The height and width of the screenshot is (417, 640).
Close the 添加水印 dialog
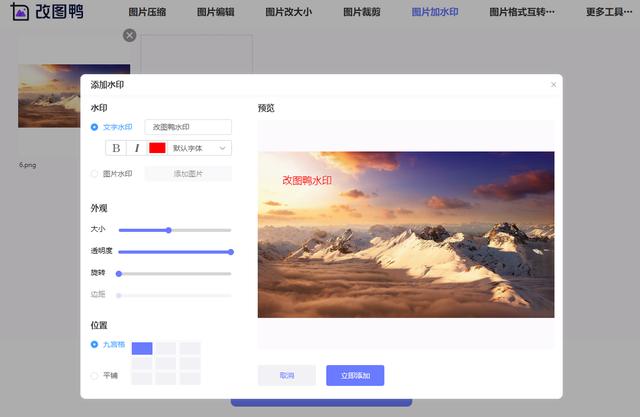(x=553, y=84)
